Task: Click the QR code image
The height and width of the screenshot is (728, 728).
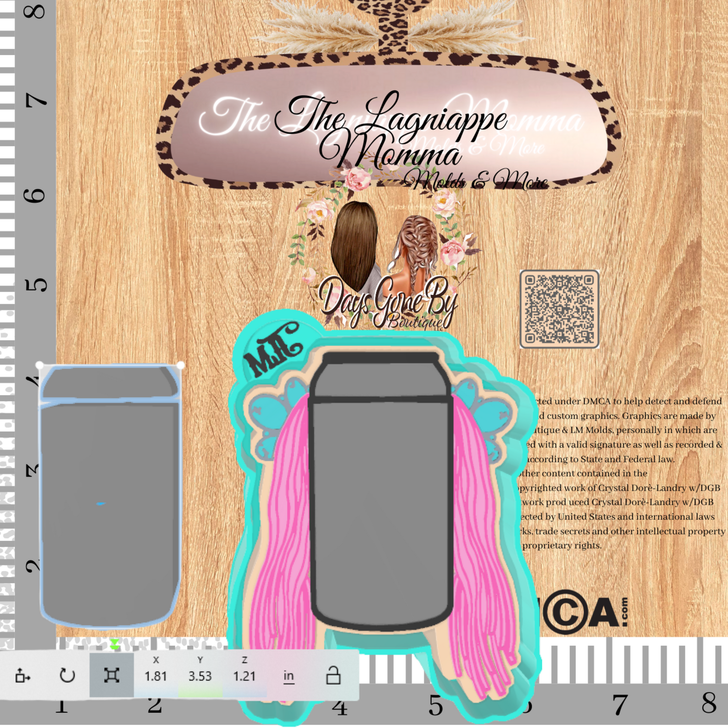Action: (560, 309)
